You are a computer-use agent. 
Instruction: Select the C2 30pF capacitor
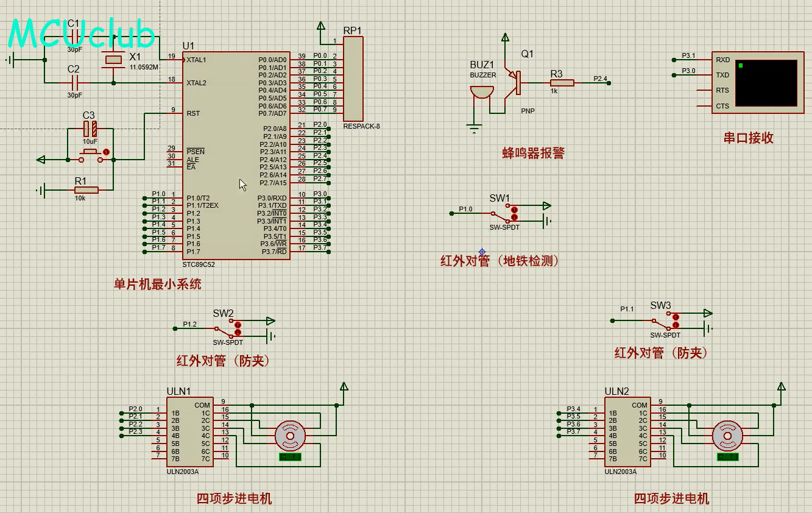pos(75,82)
